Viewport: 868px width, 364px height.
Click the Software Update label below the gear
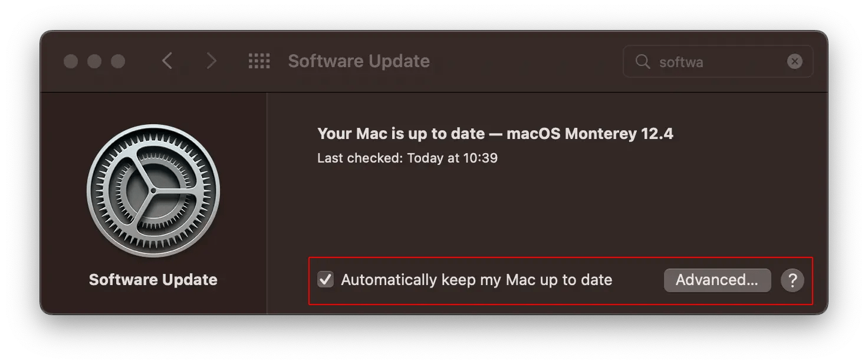[x=153, y=280]
